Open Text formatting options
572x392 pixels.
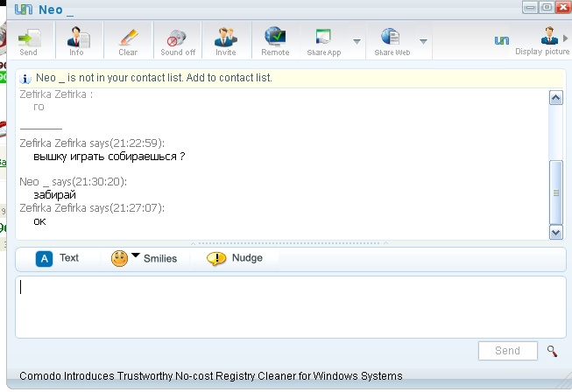(57, 259)
